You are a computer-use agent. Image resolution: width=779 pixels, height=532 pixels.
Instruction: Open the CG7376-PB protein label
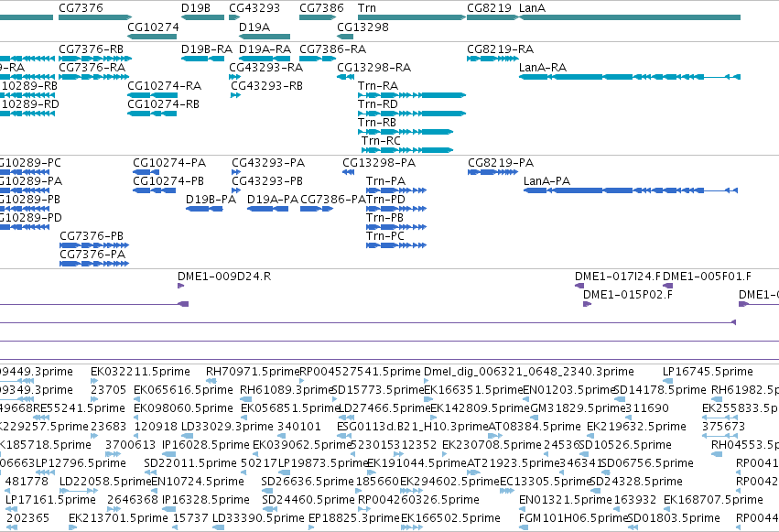click(92, 236)
